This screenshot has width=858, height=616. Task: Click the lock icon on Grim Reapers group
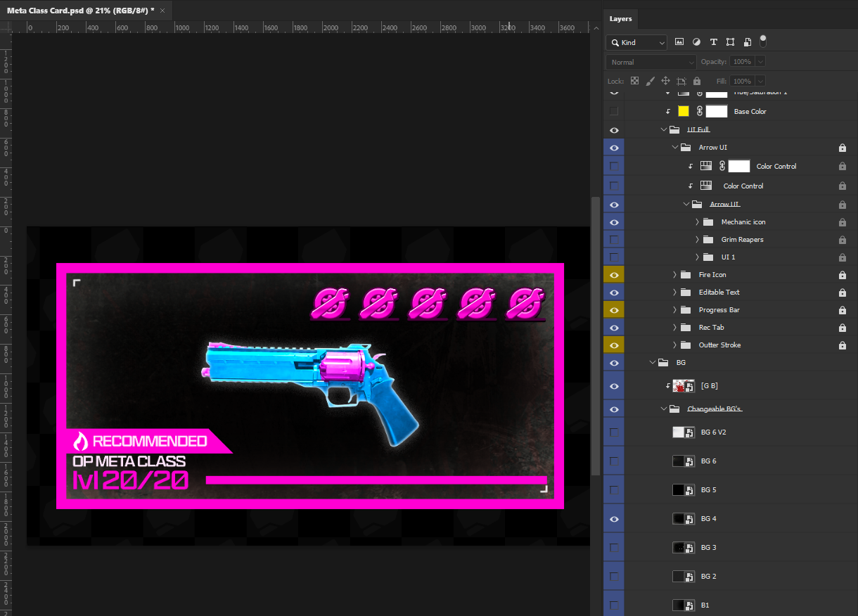pyautogui.click(x=842, y=240)
